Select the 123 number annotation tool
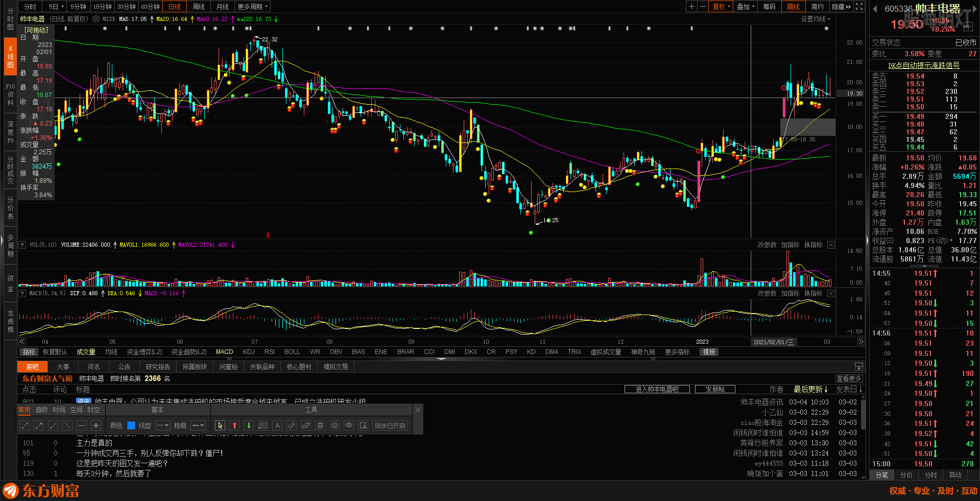The height and width of the screenshot is (501, 980). click(263, 425)
